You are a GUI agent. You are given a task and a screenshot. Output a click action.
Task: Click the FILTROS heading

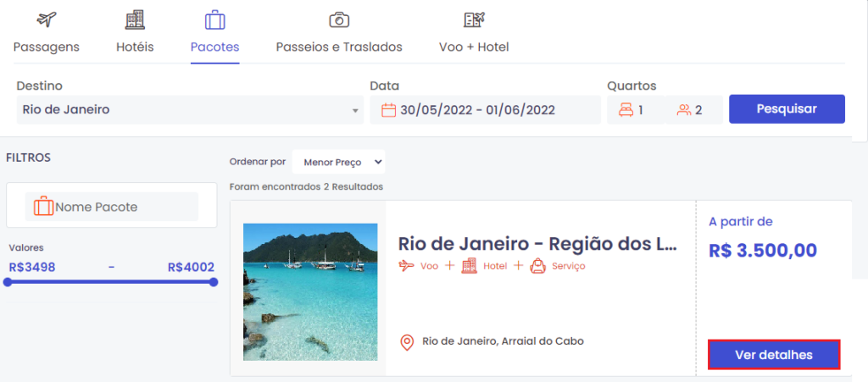coord(28,158)
